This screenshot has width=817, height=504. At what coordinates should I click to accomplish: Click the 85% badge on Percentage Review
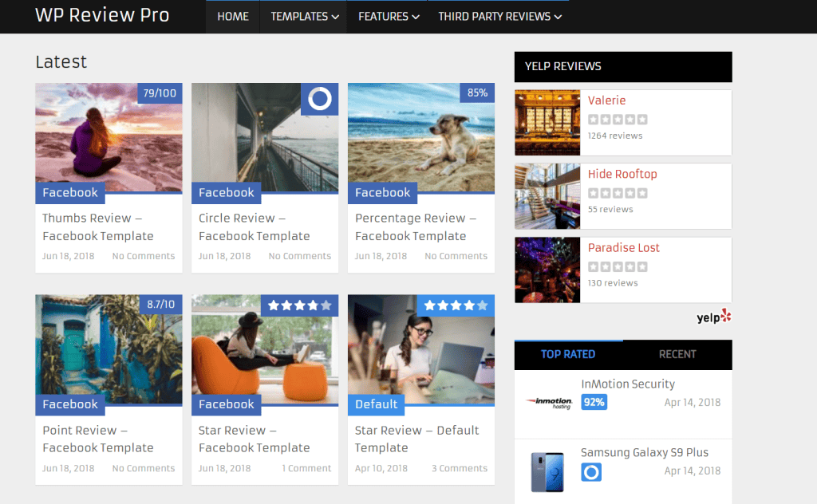pyautogui.click(x=477, y=93)
